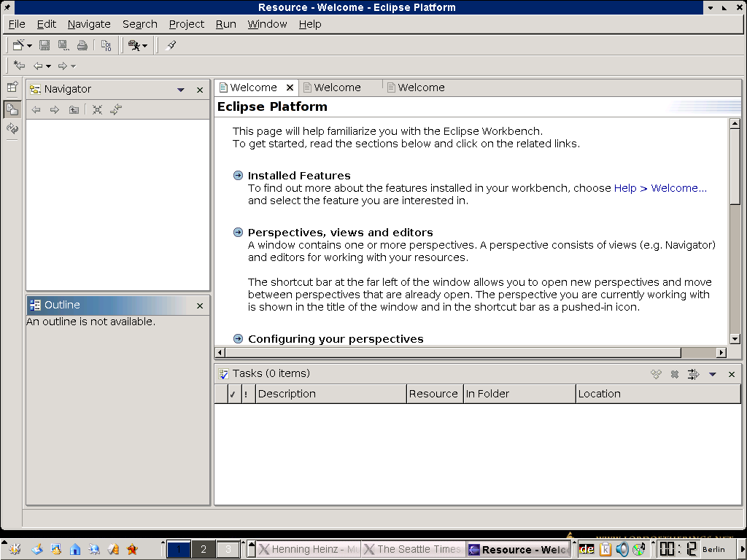This screenshot has width=747, height=560.
Task: Click the volume speaker tray icon
Action: coord(622,550)
